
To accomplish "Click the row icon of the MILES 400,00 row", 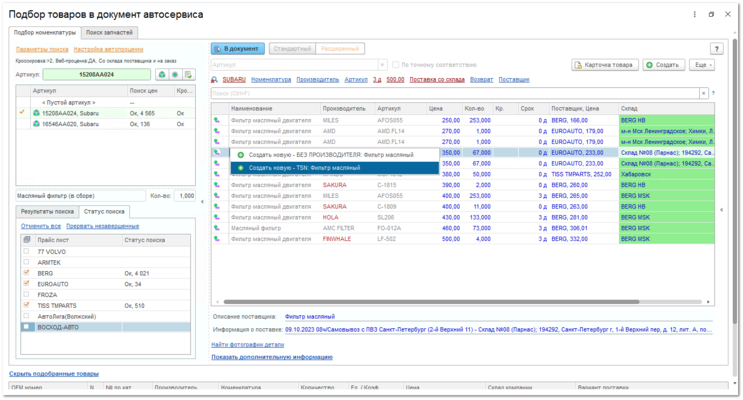I will click(217, 196).
